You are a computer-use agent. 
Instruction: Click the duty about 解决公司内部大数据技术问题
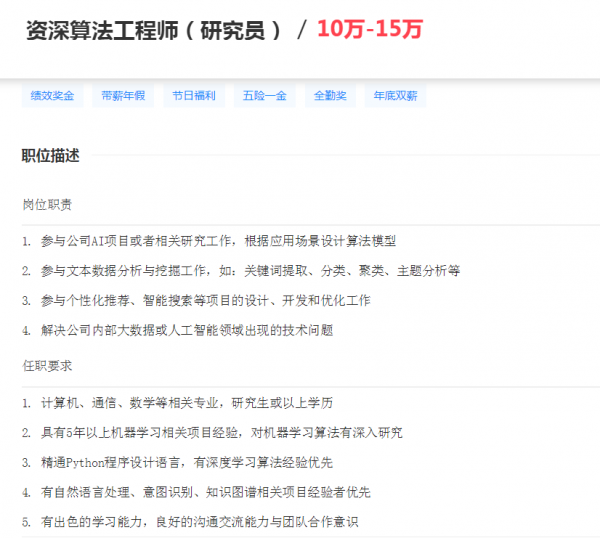[187, 330]
